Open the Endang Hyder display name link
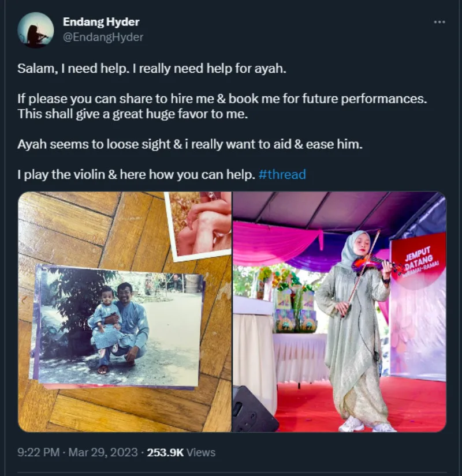The height and width of the screenshot is (476, 462). tap(101, 22)
